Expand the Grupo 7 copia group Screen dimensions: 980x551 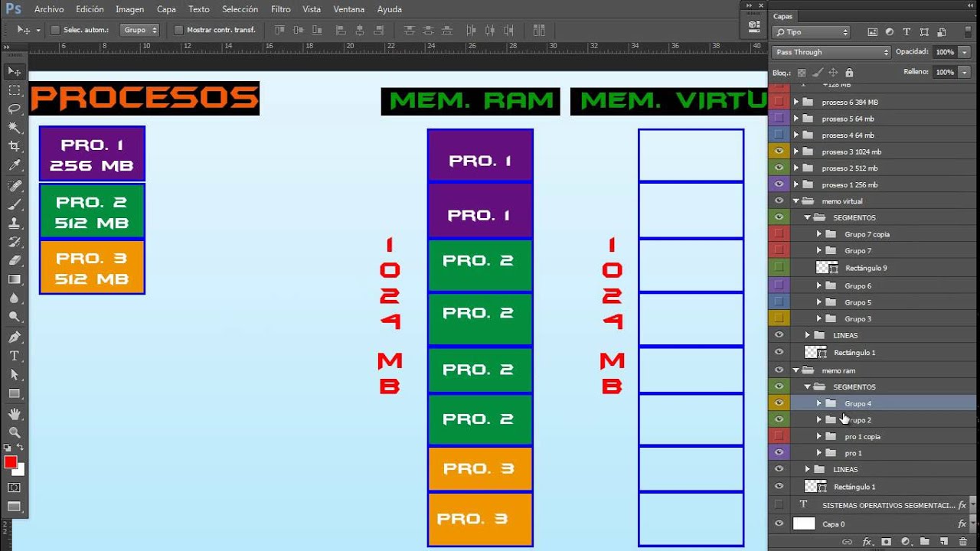818,234
